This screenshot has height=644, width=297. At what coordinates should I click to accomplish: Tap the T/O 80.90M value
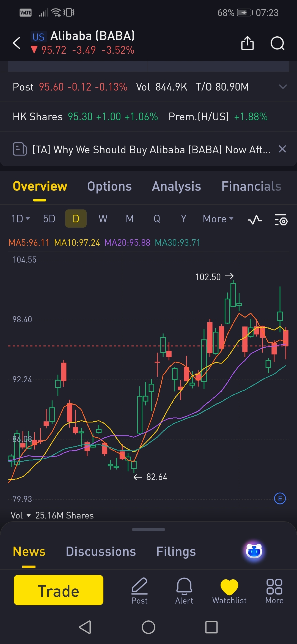tap(222, 87)
